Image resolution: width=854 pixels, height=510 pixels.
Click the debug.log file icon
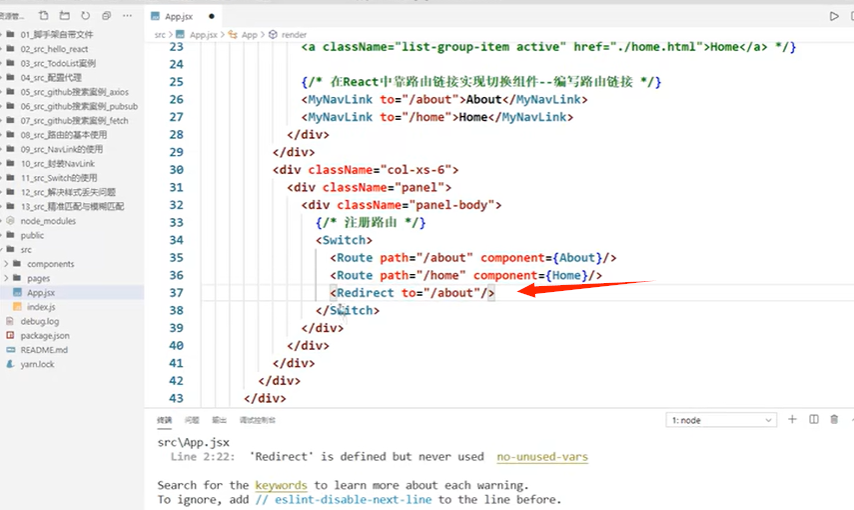[10, 321]
